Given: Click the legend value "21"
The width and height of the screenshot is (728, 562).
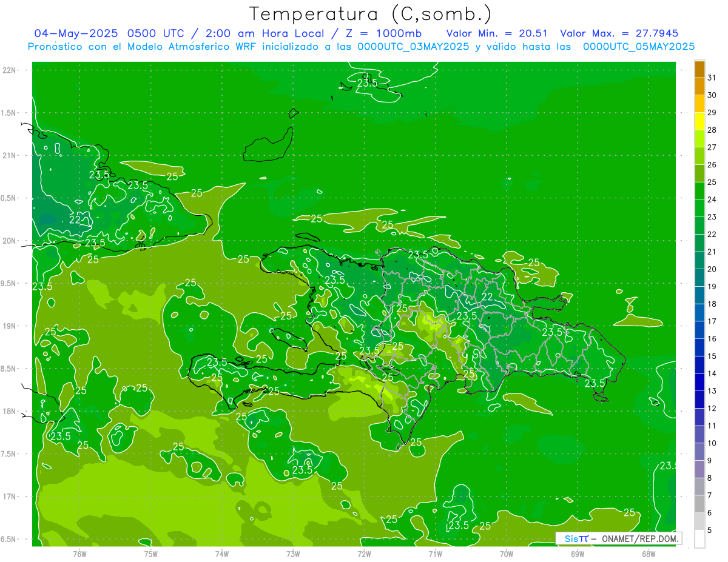Looking at the screenshot, I should 712,252.
